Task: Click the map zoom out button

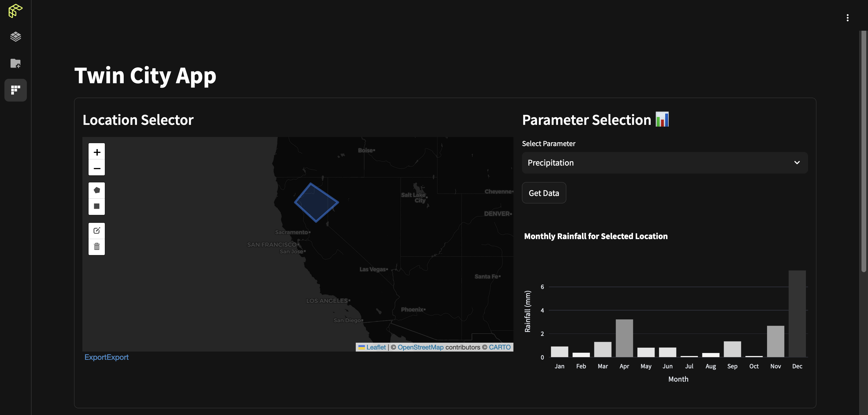Action: click(x=97, y=168)
